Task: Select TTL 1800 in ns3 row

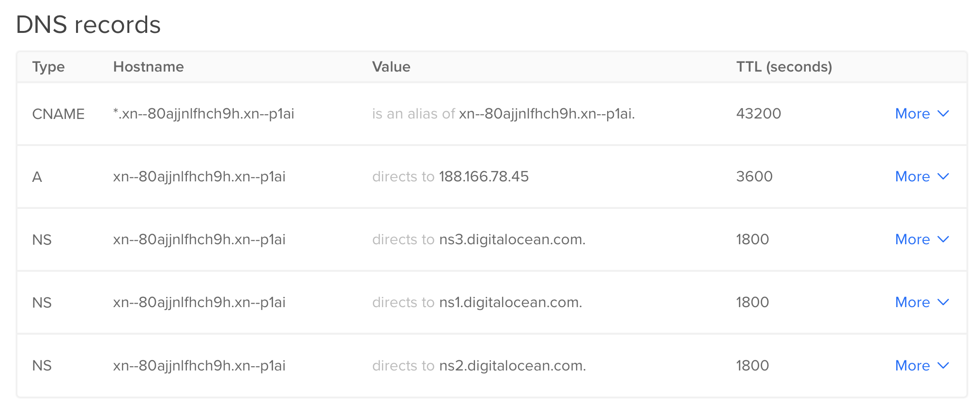Action: [752, 239]
